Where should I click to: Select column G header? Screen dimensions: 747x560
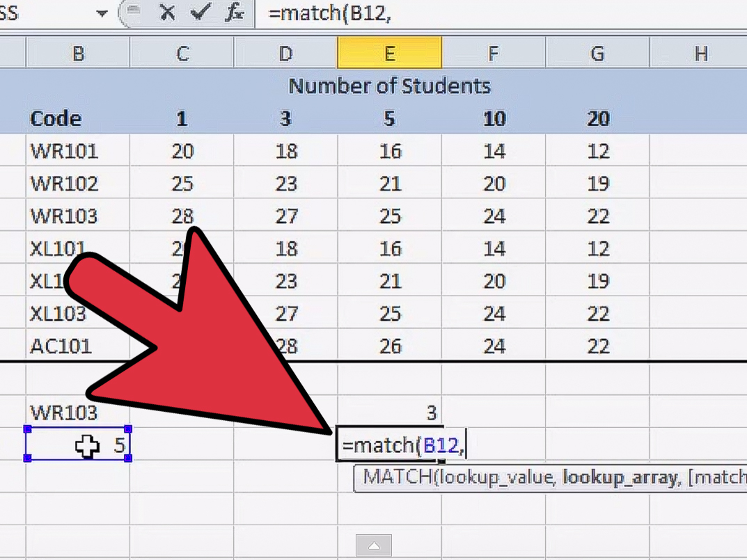(x=597, y=54)
